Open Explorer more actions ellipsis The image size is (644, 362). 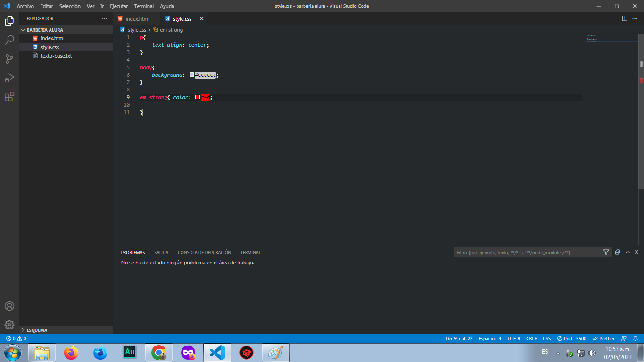104,19
